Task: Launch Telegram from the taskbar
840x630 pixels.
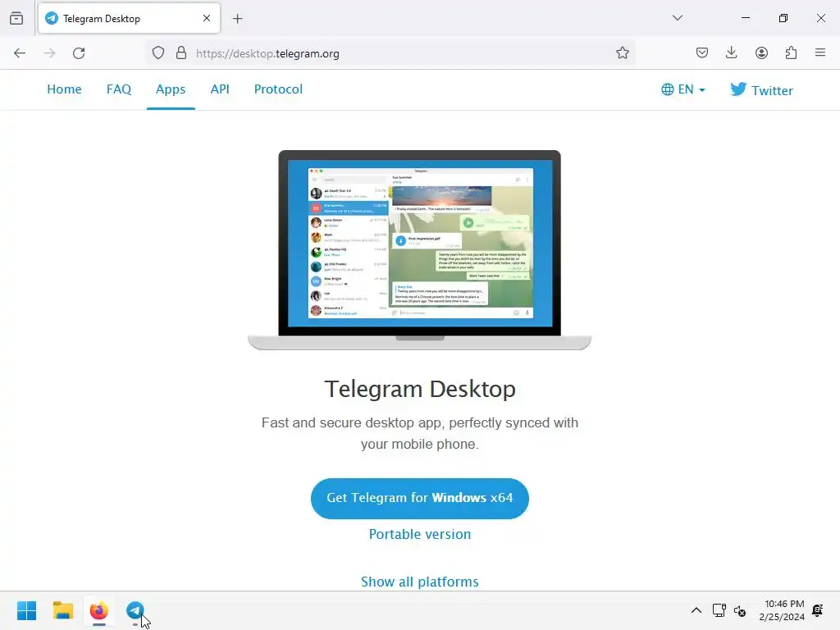Action: (x=135, y=610)
